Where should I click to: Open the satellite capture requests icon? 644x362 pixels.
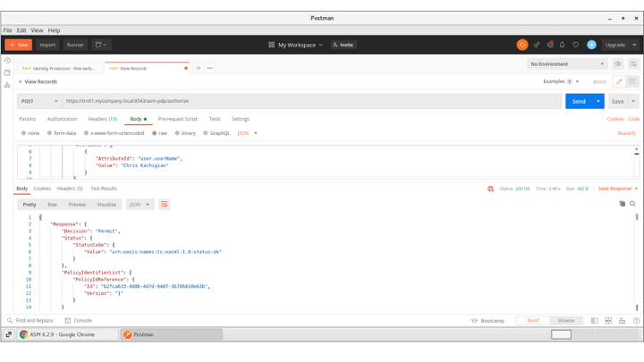click(x=537, y=45)
